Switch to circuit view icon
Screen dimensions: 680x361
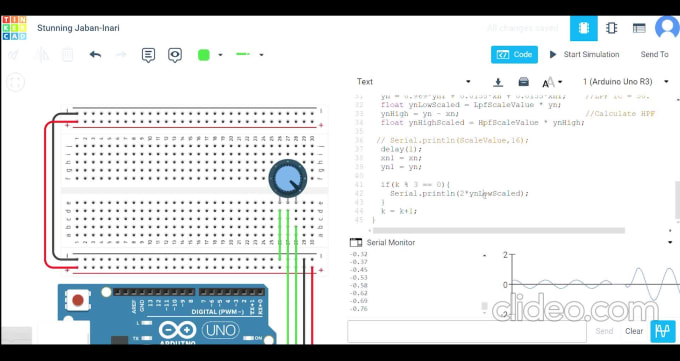tap(584, 28)
